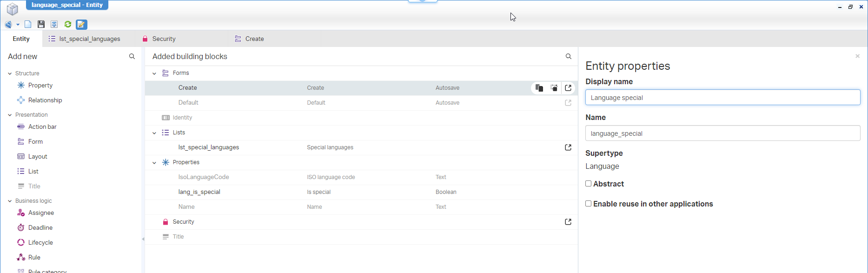Add a Lifecycle building block
This screenshot has height=273, width=868.
click(x=40, y=243)
